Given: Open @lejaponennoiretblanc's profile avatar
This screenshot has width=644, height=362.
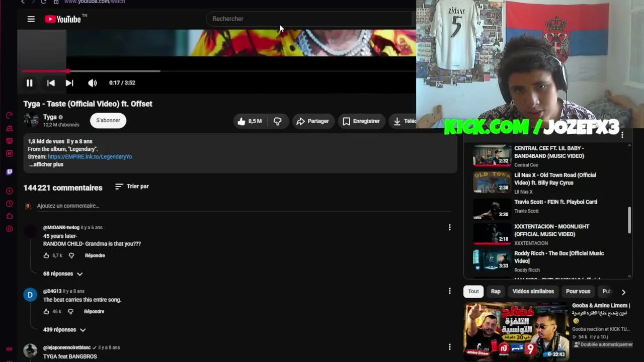Looking at the screenshot, I should pyautogui.click(x=30, y=350).
